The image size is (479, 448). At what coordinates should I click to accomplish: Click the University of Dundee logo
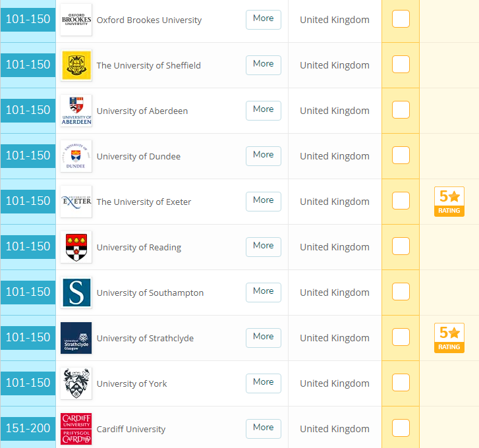point(76,156)
